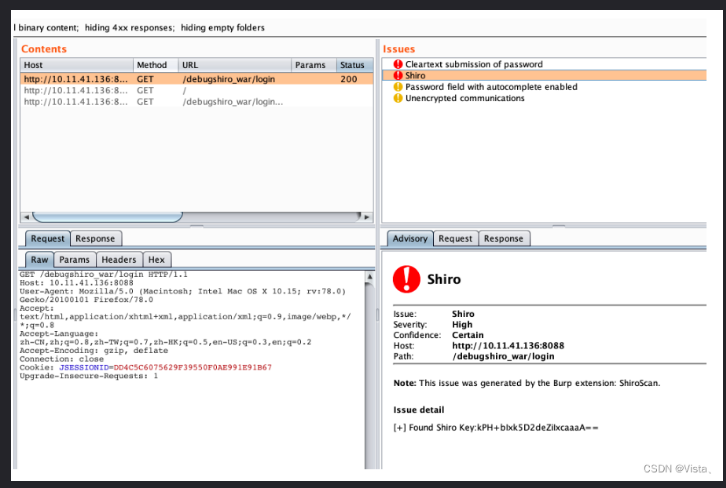The height and width of the screenshot is (488, 726).
Task: Click the Confidence value Certain
Action: [x=468, y=335]
